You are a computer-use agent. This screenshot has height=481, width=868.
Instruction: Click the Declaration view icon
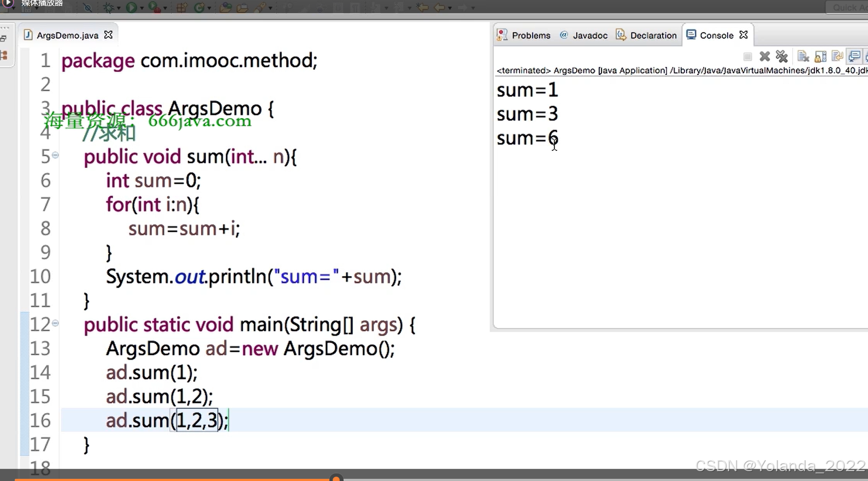click(621, 35)
